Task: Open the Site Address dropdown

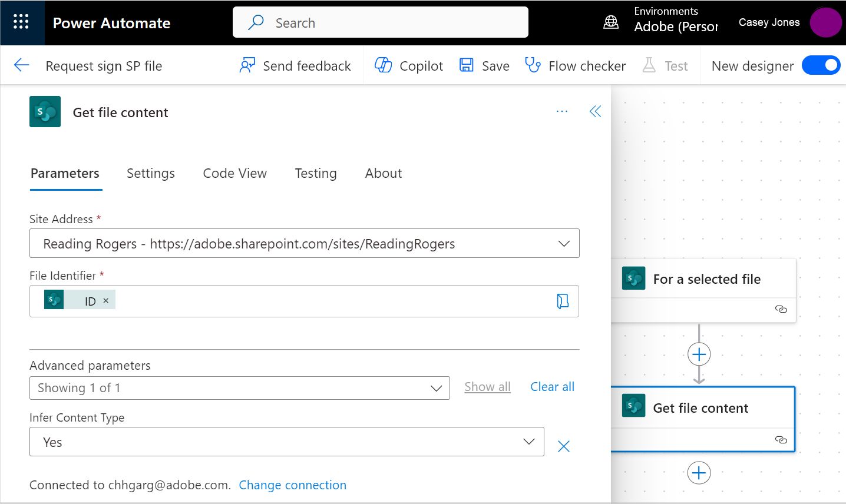Action: tap(564, 243)
